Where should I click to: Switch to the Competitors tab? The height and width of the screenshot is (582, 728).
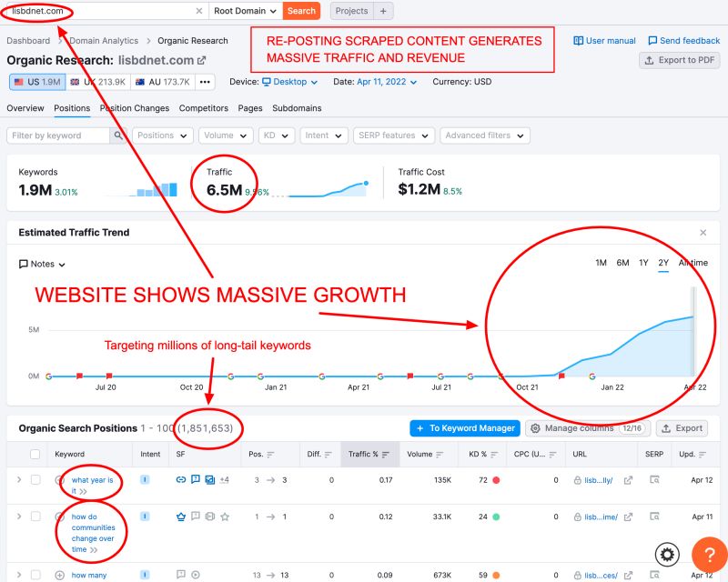(x=204, y=108)
